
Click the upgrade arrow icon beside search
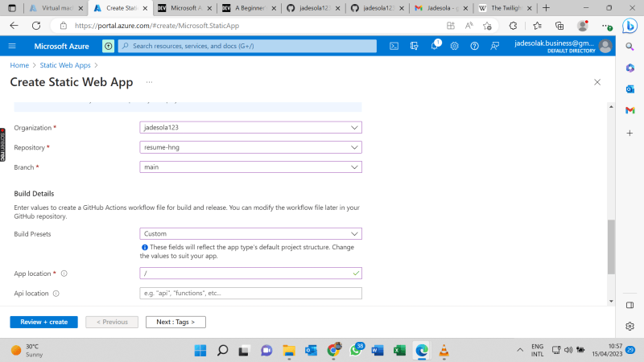108,46
